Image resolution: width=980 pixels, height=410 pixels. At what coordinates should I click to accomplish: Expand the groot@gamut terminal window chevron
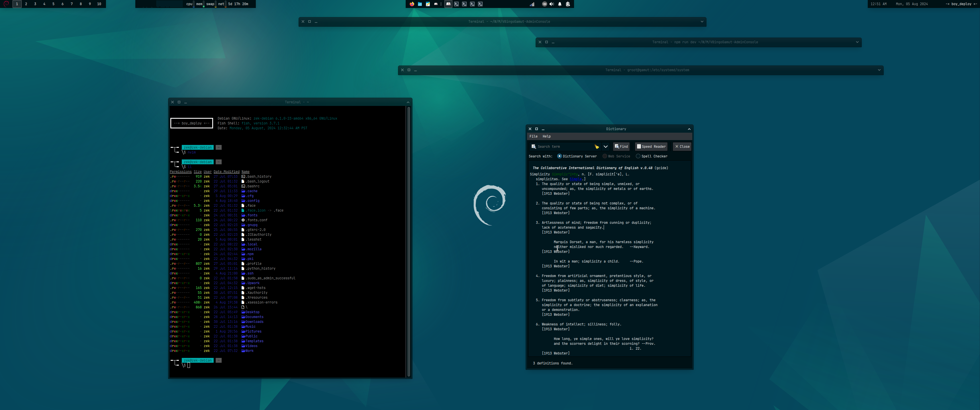879,70
